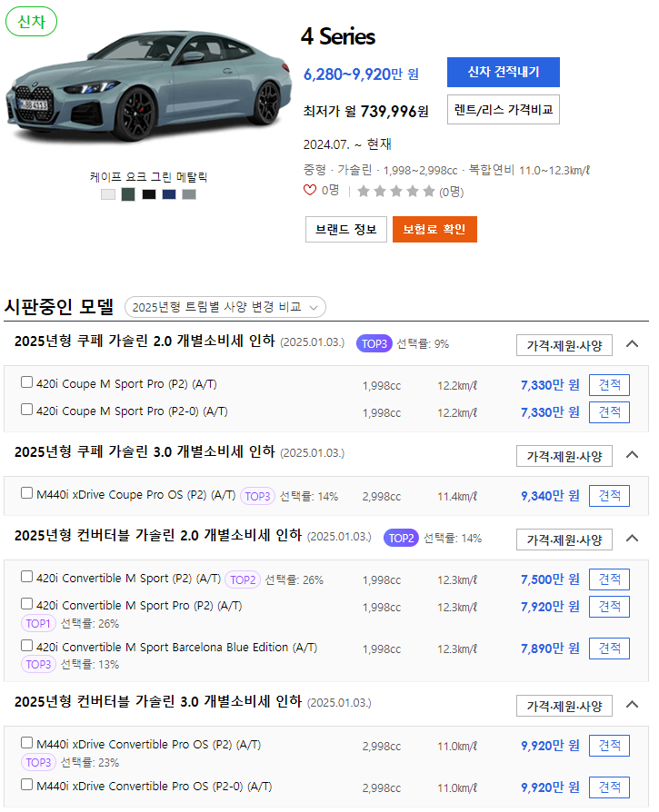
Task: Click the price 7,920만 원
Action: (550, 607)
